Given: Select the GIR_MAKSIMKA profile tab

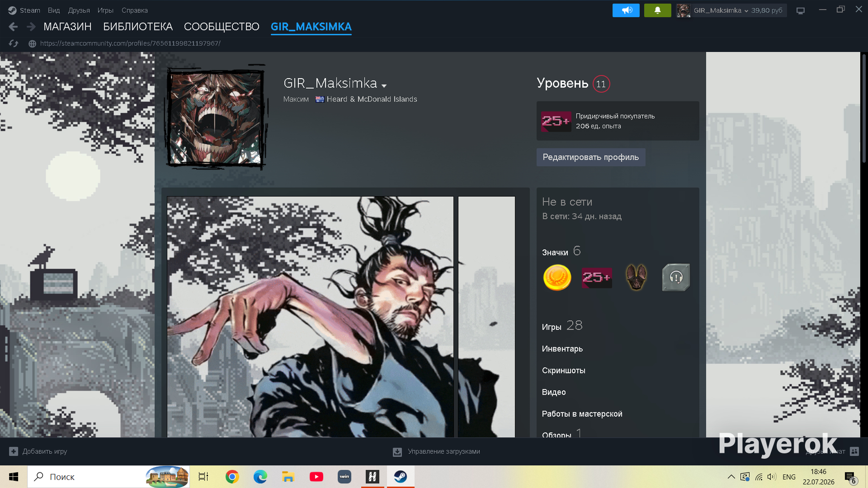Looking at the screenshot, I should 311,27.
